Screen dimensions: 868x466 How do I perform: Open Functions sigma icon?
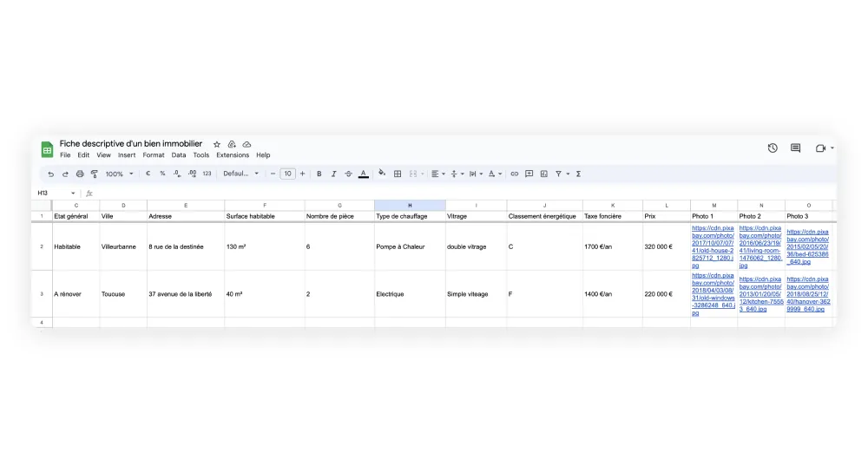click(x=578, y=174)
